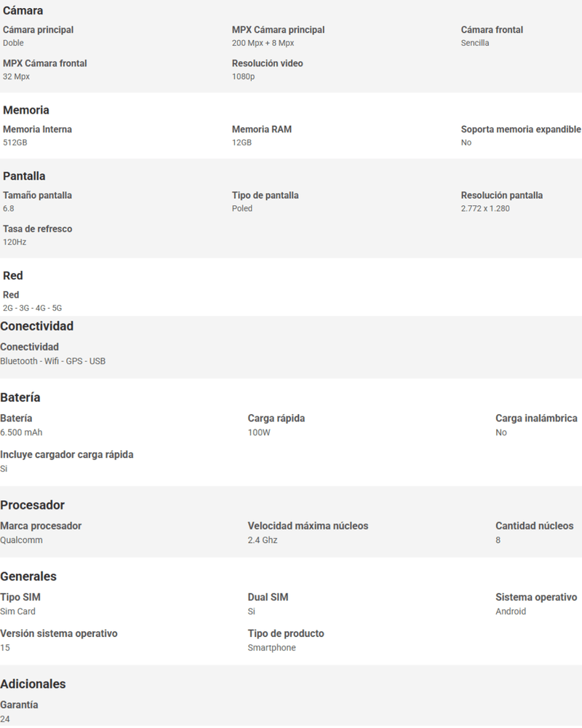Viewport: 582px width, 728px height.
Task: Click the 200 Mpx + 8 Mpx value
Action: click(x=263, y=43)
